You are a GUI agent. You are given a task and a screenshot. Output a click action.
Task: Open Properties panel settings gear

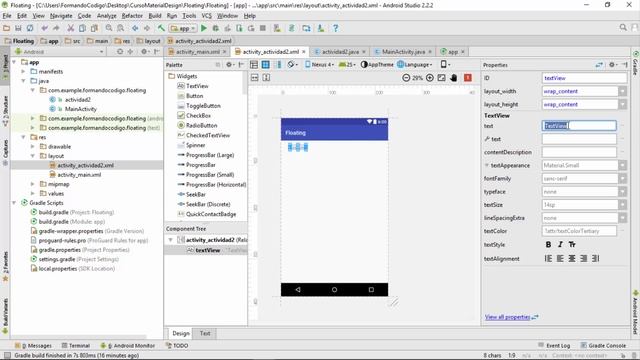(612, 64)
